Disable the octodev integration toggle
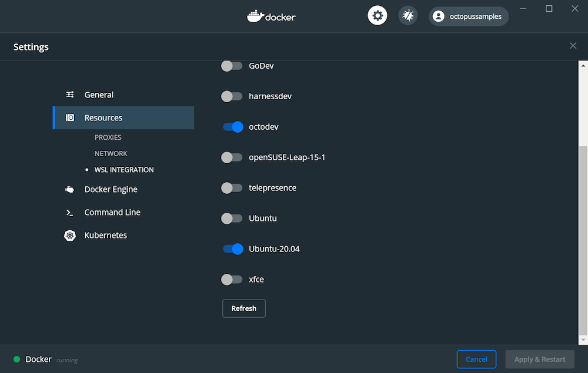Viewport: 588px width, 373px height. (233, 127)
